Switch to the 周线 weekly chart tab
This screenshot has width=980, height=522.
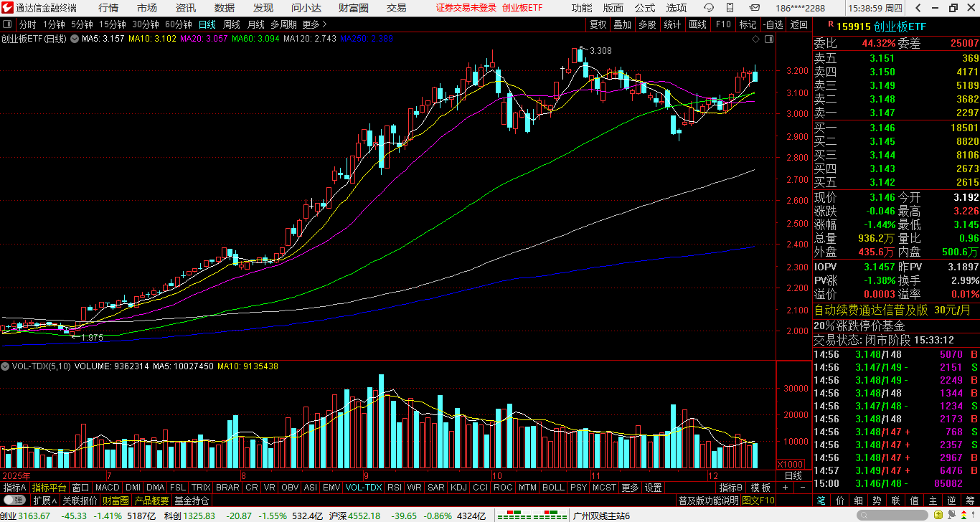pos(232,24)
